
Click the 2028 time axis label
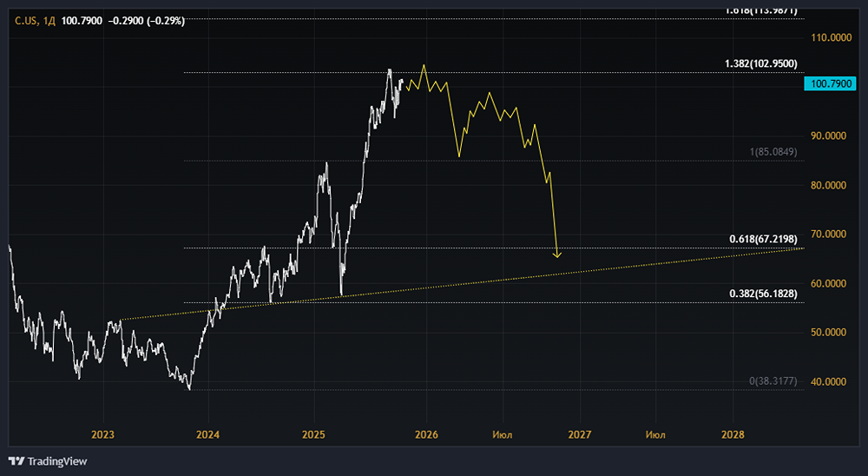pyautogui.click(x=733, y=434)
